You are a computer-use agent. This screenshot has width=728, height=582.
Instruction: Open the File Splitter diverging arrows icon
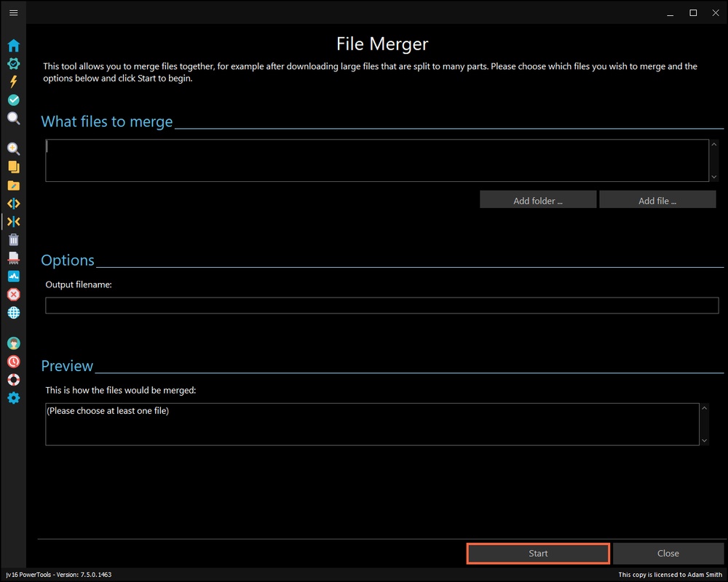(13, 204)
